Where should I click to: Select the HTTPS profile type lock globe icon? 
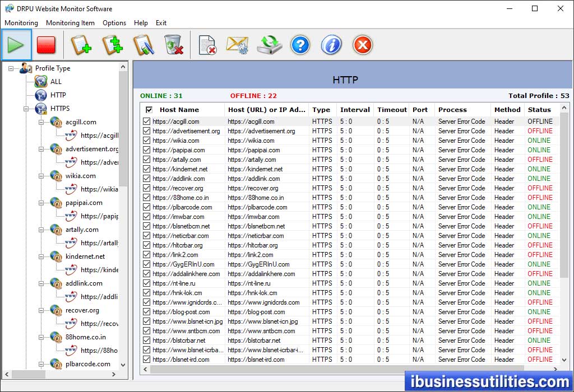point(41,109)
